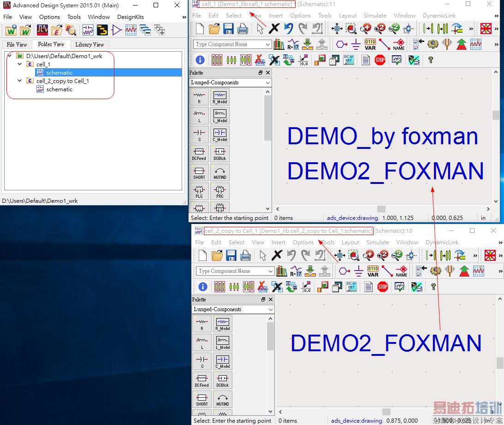Collapse cell_1 tree node

coord(20,64)
